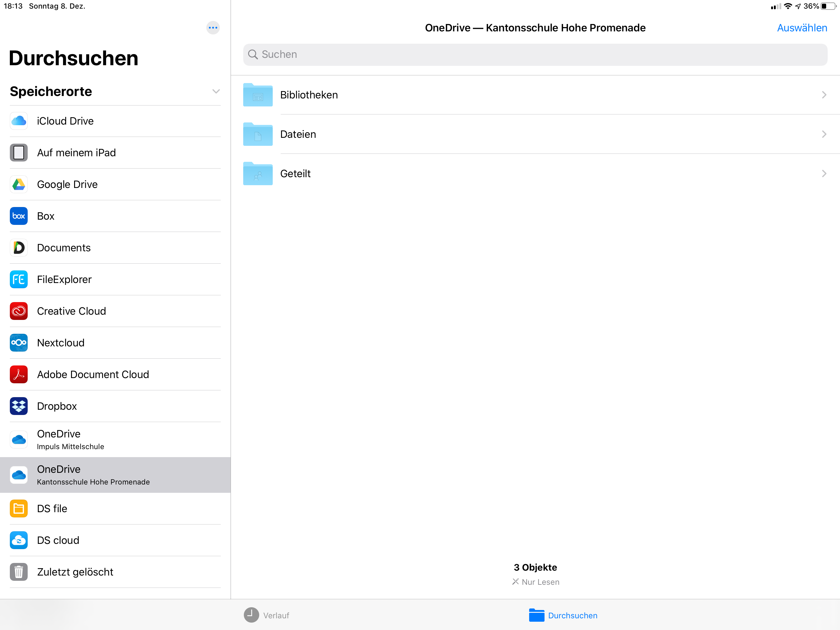Open the Nextcloud location icon
Screen dimensions: 840x630
click(19, 343)
